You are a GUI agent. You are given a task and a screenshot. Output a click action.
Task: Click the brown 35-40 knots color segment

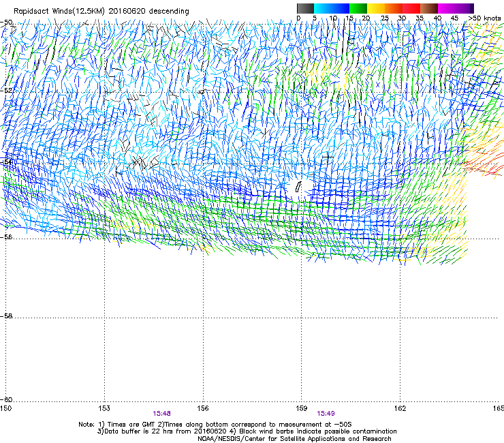pos(429,8)
